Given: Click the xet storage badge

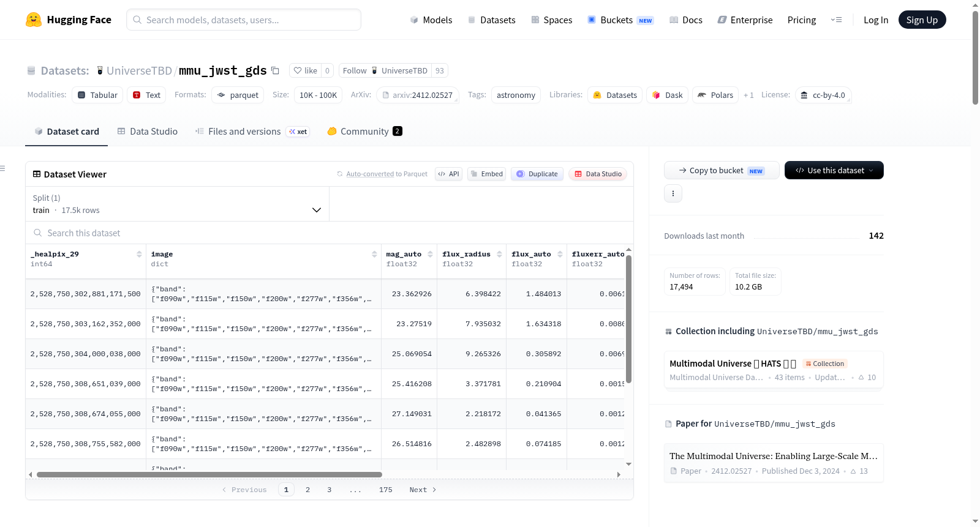Looking at the screenshot, I should coord(298,132).
